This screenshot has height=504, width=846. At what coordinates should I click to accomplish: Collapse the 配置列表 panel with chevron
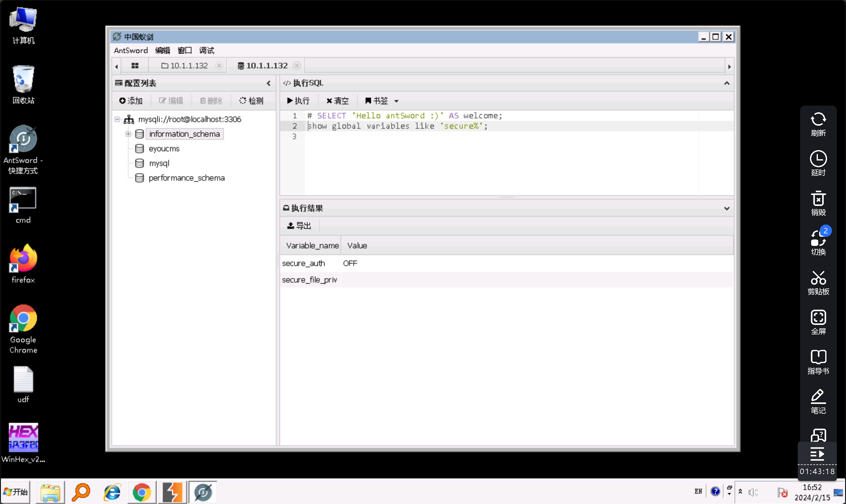click(268, 83)
